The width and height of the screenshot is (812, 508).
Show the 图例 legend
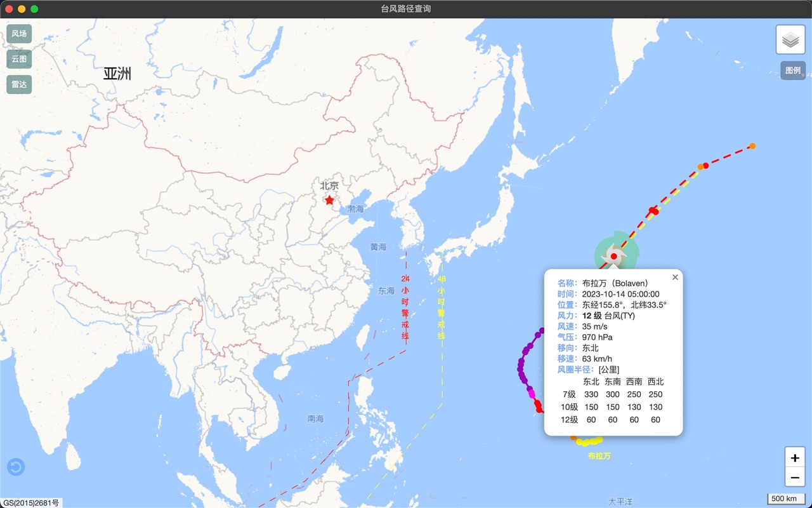tap(793, 70)
